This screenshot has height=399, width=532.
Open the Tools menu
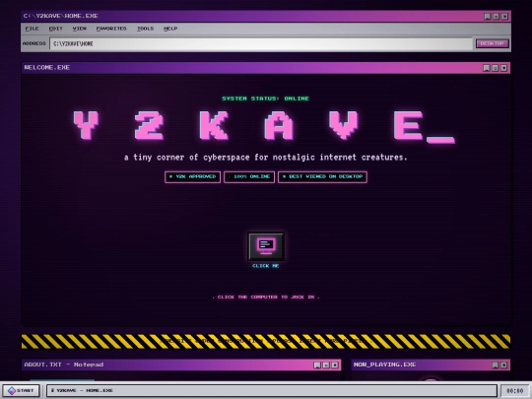coord(145,29)
